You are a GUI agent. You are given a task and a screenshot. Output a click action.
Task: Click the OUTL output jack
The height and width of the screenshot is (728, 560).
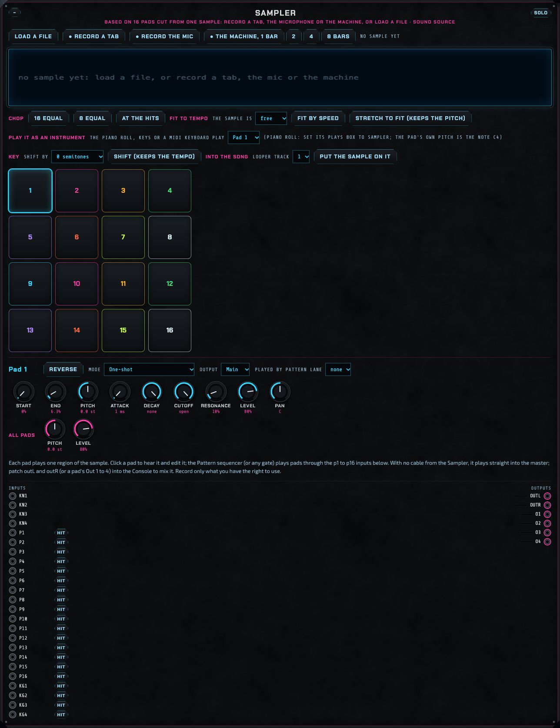547,496
